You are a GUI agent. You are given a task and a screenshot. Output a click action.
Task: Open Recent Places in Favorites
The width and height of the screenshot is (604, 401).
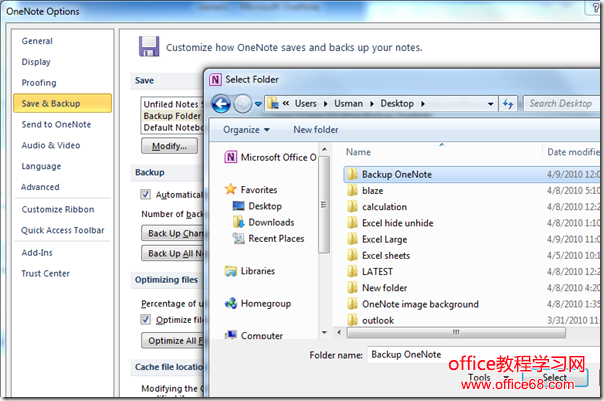click(x=276, y=238)
